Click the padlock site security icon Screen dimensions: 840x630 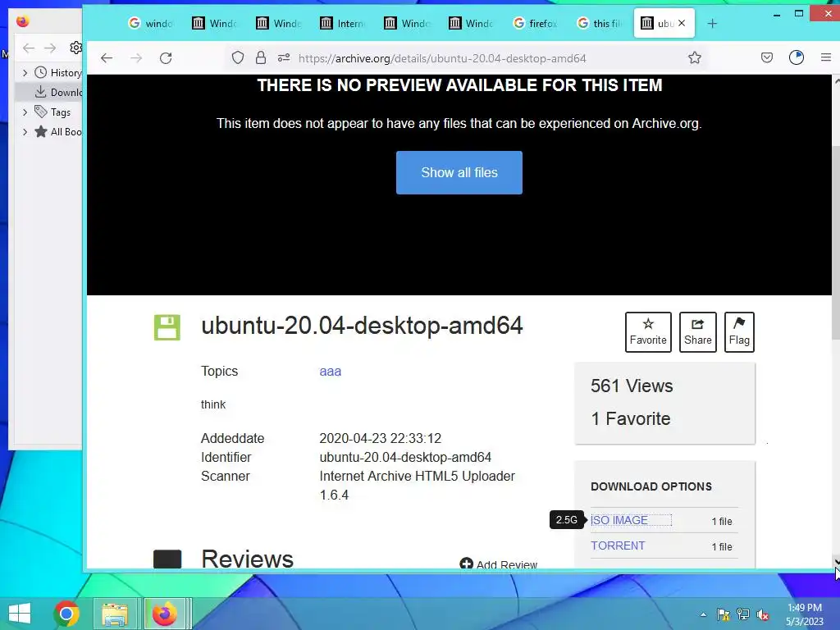tap(261, 58)
